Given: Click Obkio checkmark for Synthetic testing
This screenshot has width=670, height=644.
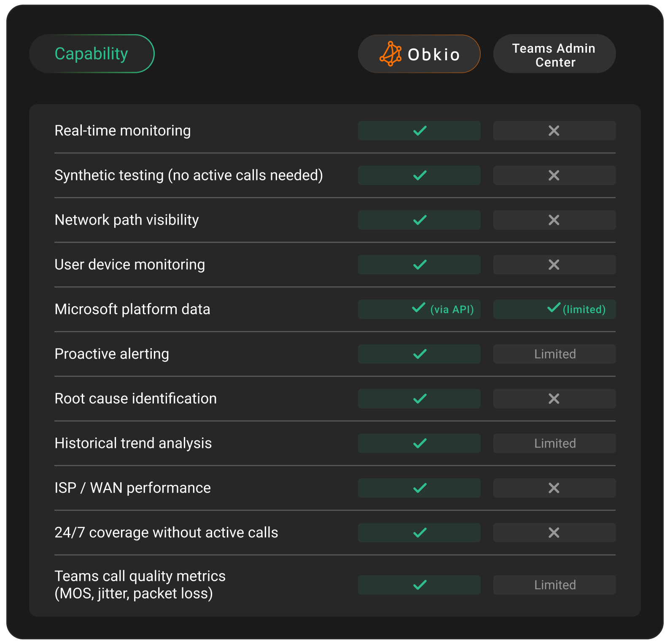Looking at the screenshot, I should (420, 175).
